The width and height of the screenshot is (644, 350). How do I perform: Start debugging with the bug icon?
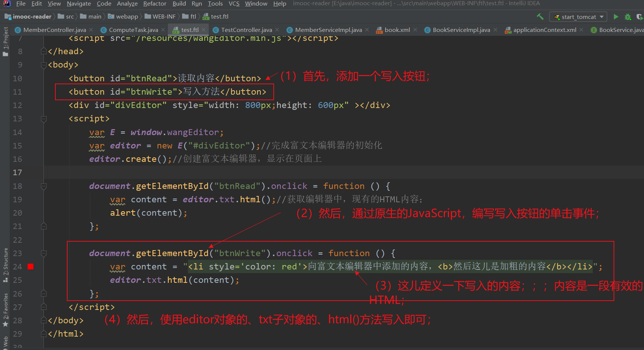pos(628,17)
